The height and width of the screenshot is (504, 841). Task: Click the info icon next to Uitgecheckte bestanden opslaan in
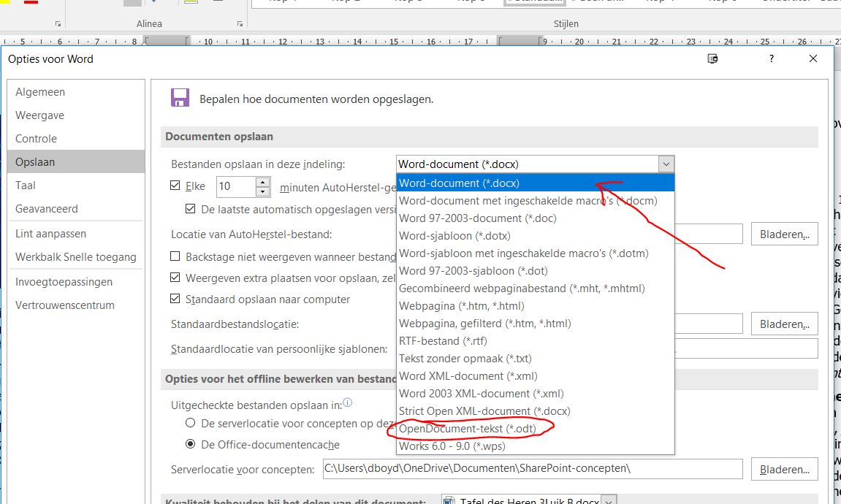tap(348, 402)
